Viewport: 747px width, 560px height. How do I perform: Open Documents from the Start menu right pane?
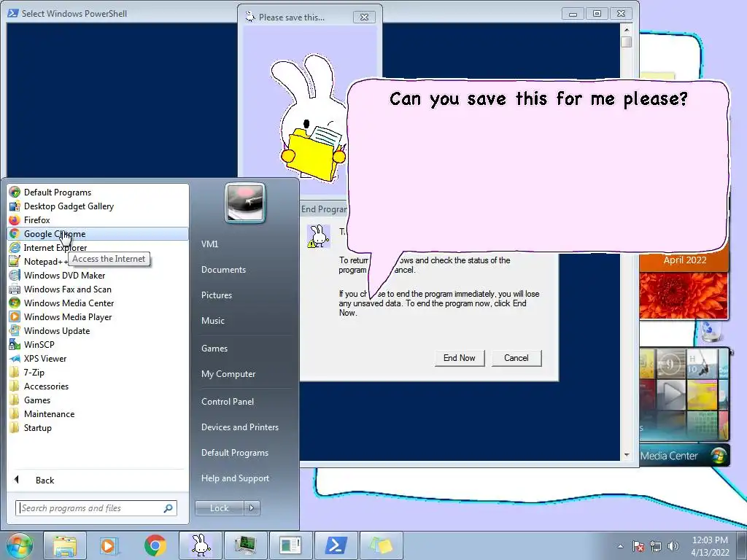(223, 270)
